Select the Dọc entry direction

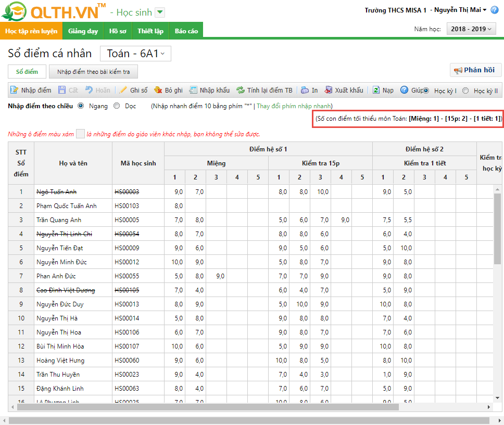point(117,106)
